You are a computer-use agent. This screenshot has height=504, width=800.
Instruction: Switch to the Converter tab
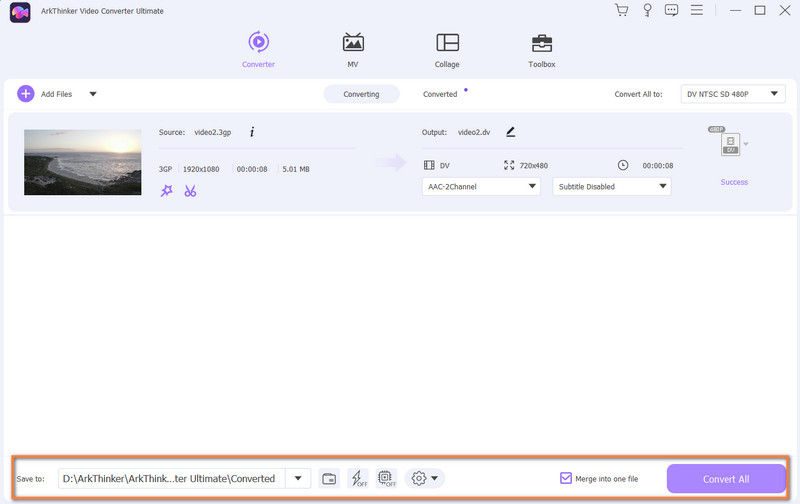[x=258, y=49]
